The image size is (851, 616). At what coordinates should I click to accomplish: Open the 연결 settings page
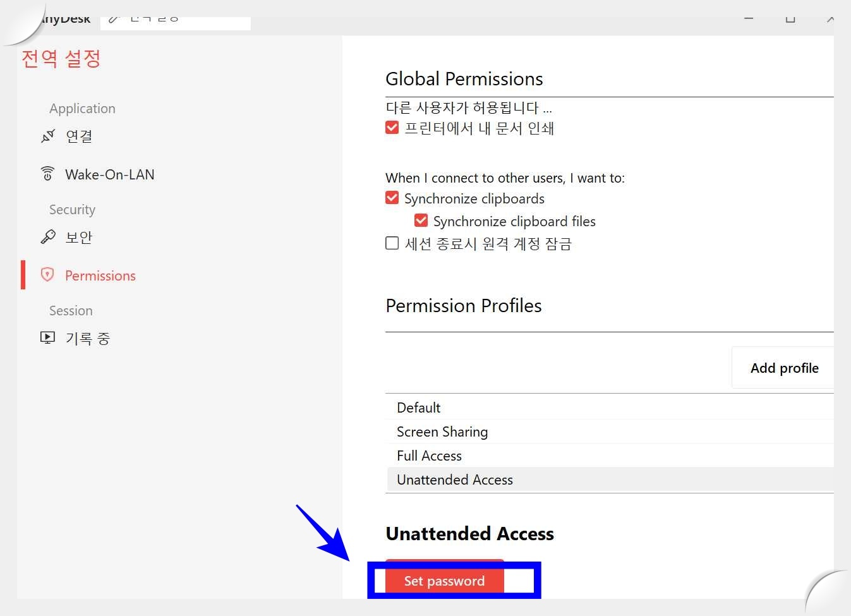pos(79,136)
